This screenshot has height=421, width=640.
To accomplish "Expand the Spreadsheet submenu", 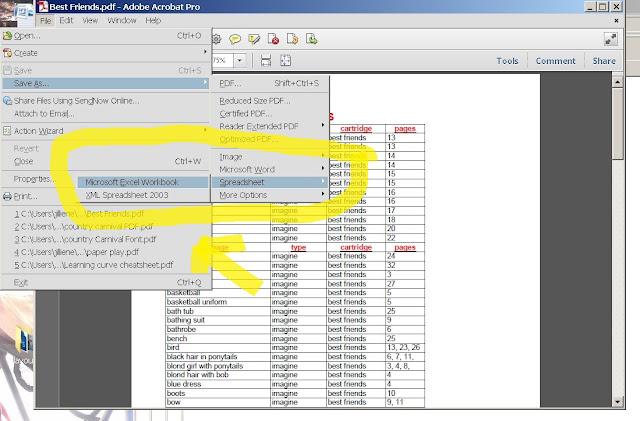I will [269, 182].
